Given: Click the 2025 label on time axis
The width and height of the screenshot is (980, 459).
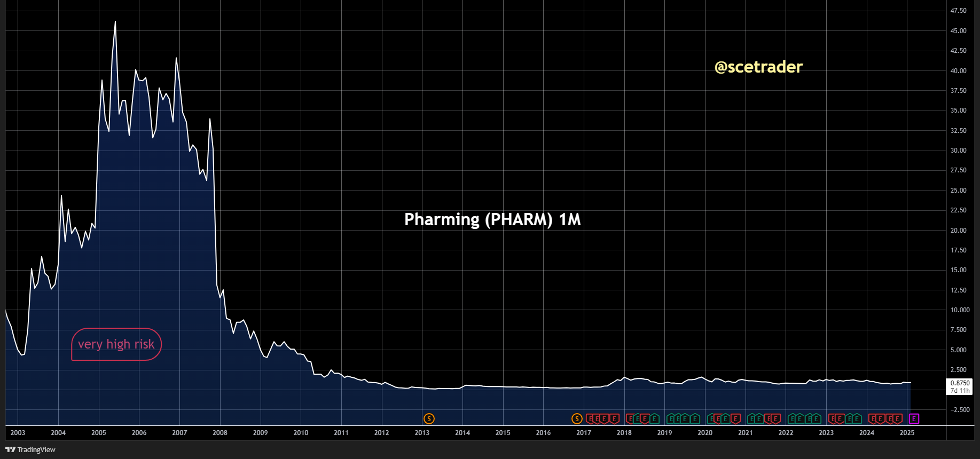Looking at the screenshot, I should point(907,433).
